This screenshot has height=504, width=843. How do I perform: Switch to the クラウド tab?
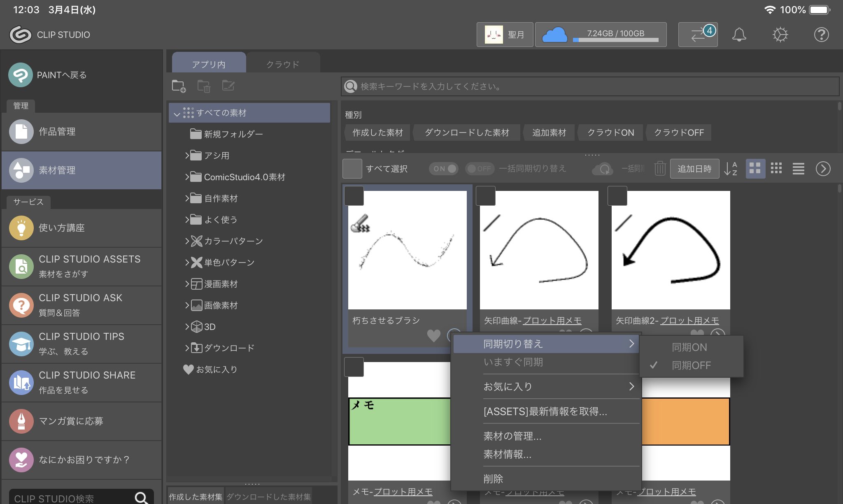click(x=283, y=64)
